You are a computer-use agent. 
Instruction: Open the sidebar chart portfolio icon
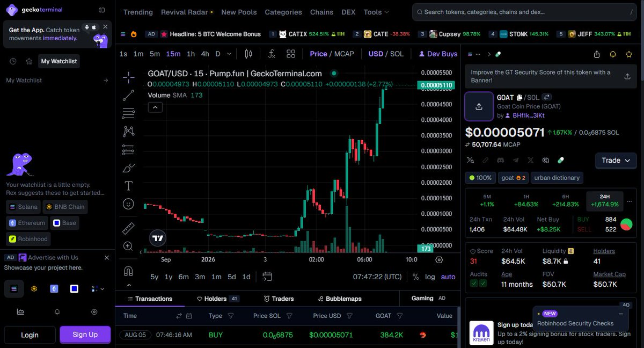tap(20, 311)
